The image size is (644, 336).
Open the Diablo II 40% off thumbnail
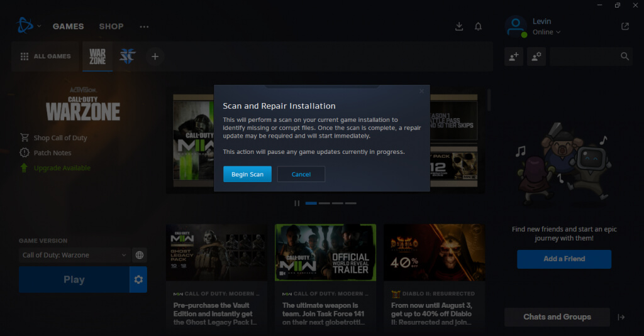(434, 252)
